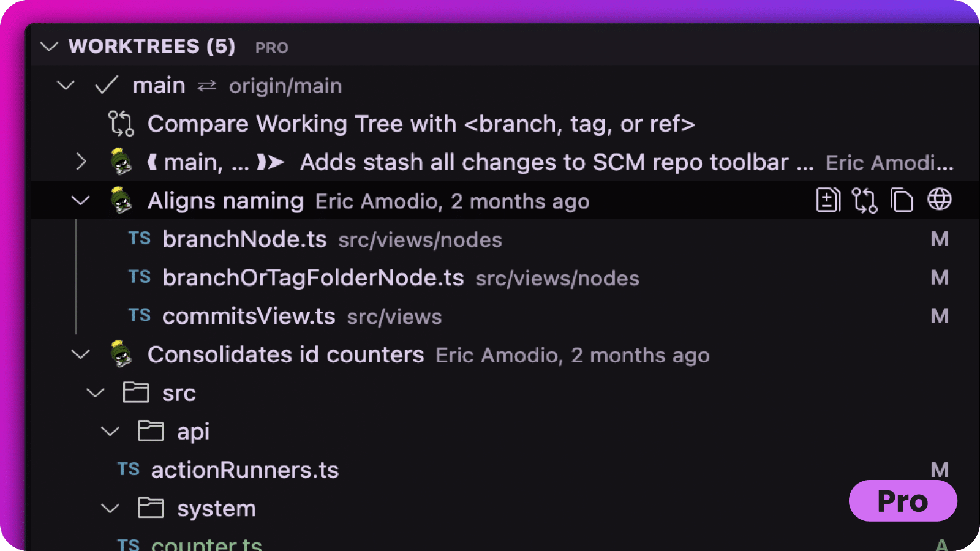Image resolution: width=980 pixels, height=551 pixels.
Task: Open actionRunners.ts file
Action: [245, 470]
